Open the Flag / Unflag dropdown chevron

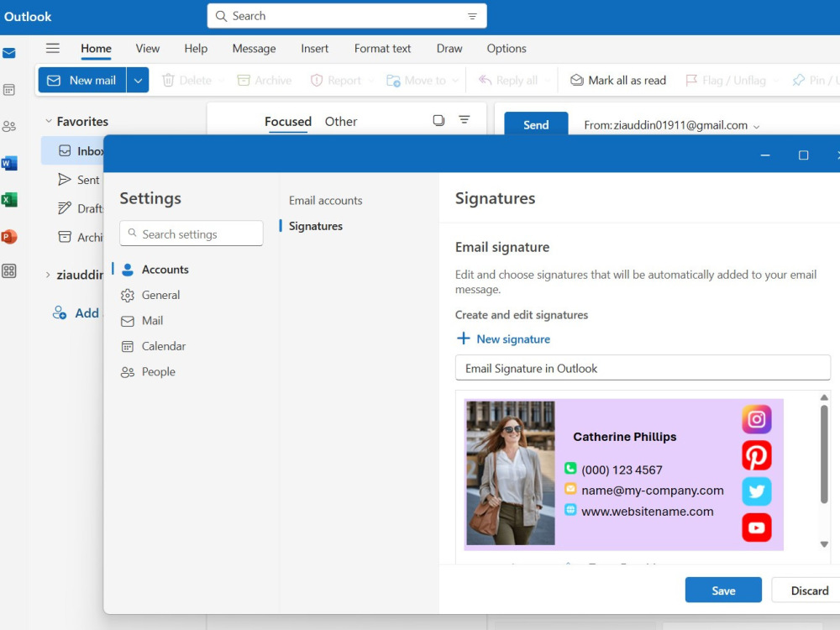(775, 81)
